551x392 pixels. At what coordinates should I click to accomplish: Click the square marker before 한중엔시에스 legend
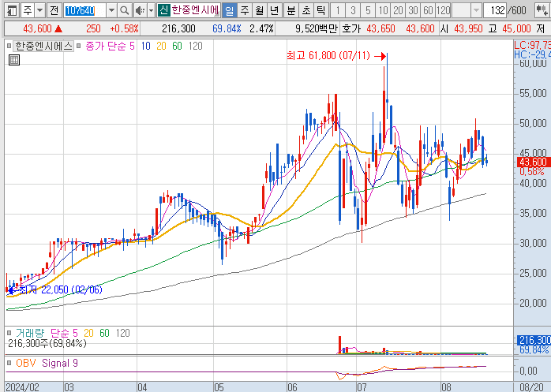pyautogui.click(x=9, y=46)
